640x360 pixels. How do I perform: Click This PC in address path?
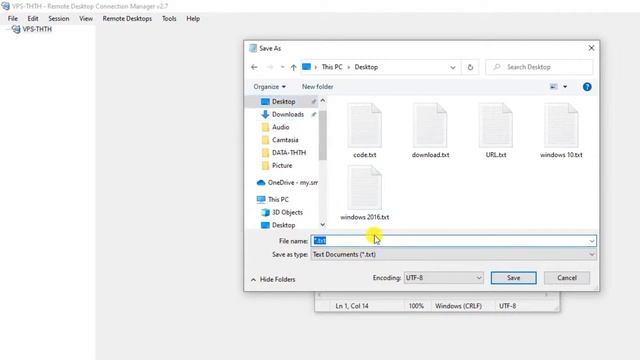pyautogui.click(x=332, y=67)
